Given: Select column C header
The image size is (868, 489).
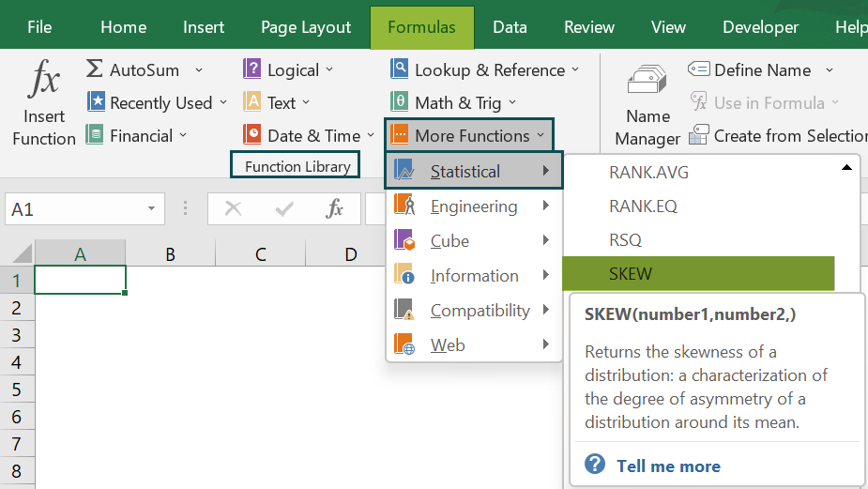Looking at the screenshot, I should 260,253.
